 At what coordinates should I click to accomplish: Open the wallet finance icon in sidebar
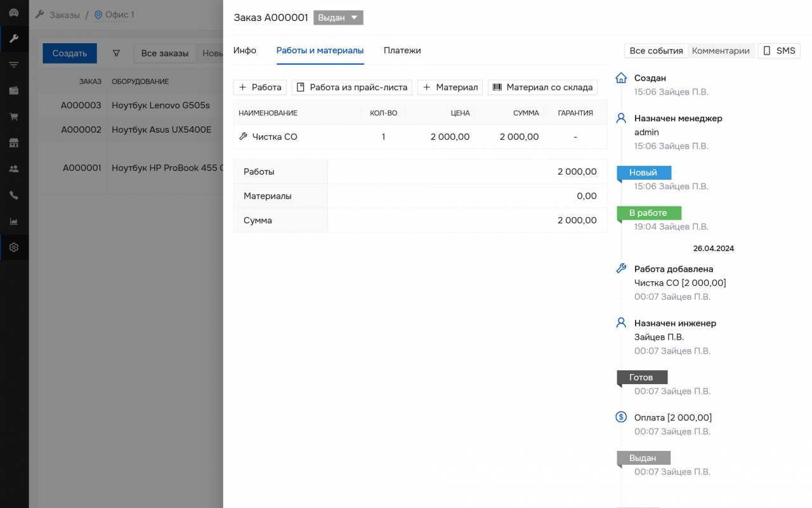tap(14, 91)
